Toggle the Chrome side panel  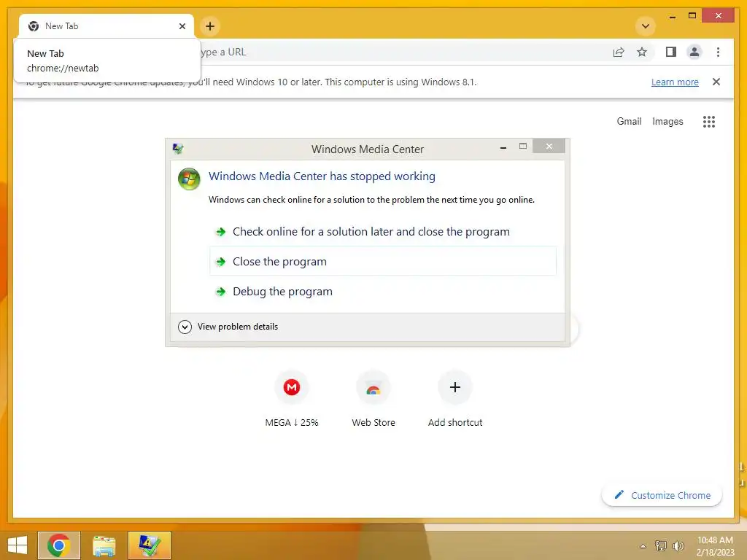point(671,52)
